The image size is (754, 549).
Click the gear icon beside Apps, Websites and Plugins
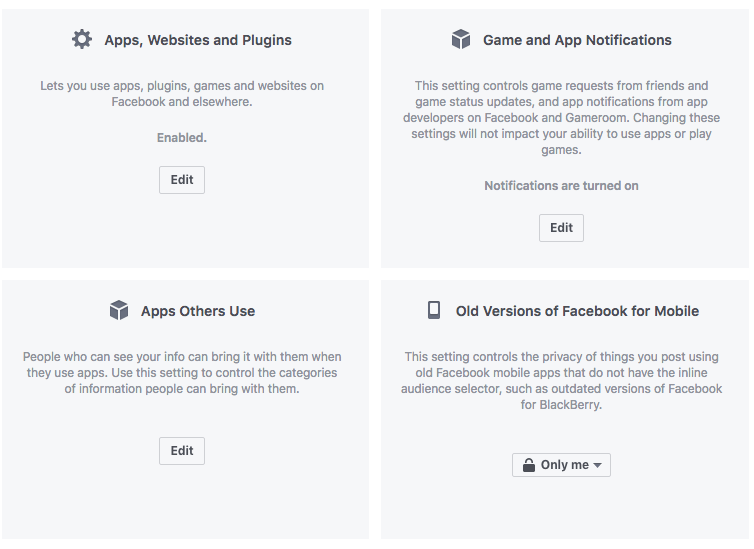coord(82,39)
